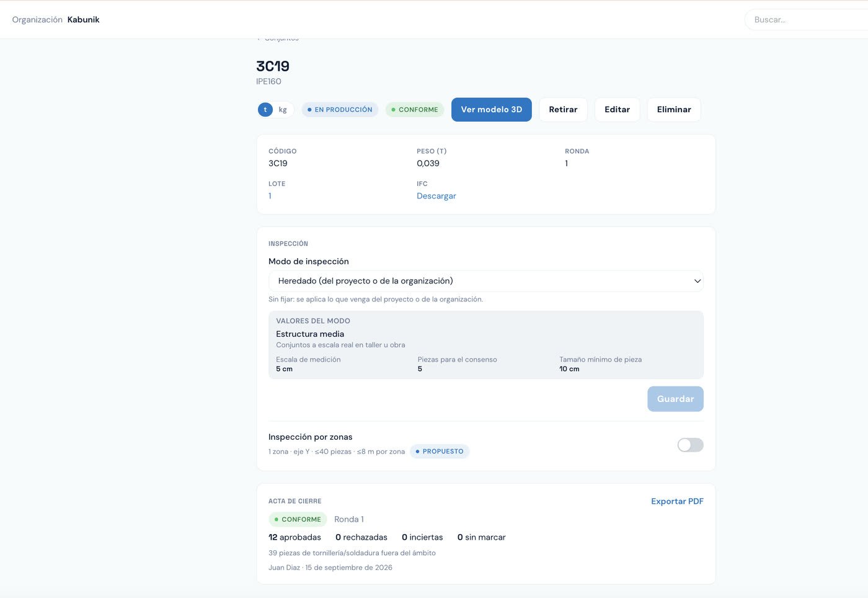Viewport: 868px width, 598px height.
Task: Click the 'Sin fijar' helper text
Action: 376,300
